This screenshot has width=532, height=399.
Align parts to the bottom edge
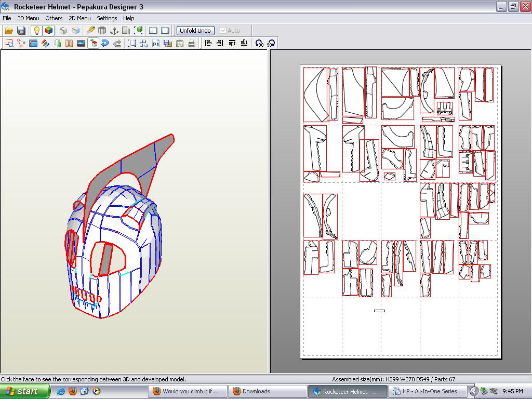point(244,43)
